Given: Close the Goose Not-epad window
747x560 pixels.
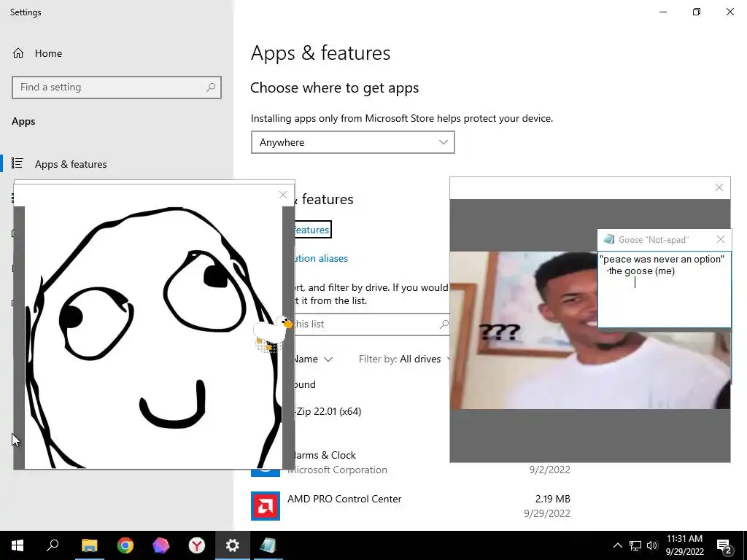Looking at the screenshot, I should coord(721,239).
